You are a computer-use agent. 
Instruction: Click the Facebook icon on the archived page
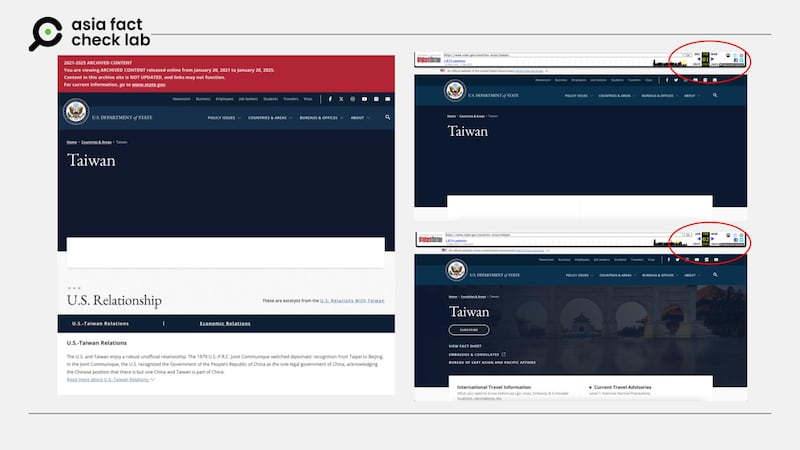pyautogui.click(x=329, y=99)
